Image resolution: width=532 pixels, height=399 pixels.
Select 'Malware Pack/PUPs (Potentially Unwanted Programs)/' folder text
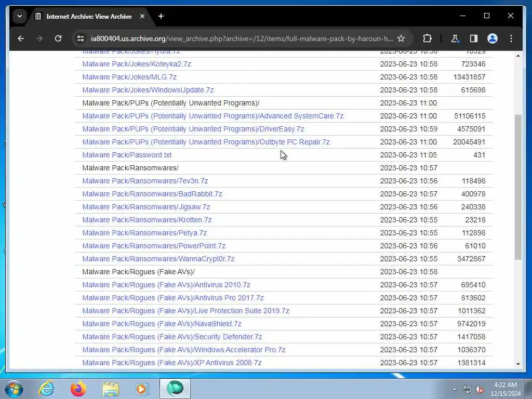tap(170, 103)
